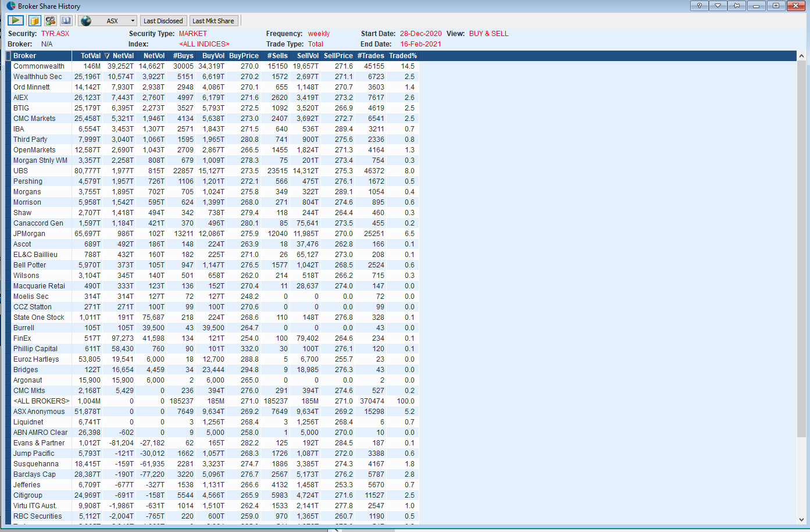The width and height of the screenshot is (810, 532).
Task: Select the Pershing broker row
Action: click(x=215, y=181)
